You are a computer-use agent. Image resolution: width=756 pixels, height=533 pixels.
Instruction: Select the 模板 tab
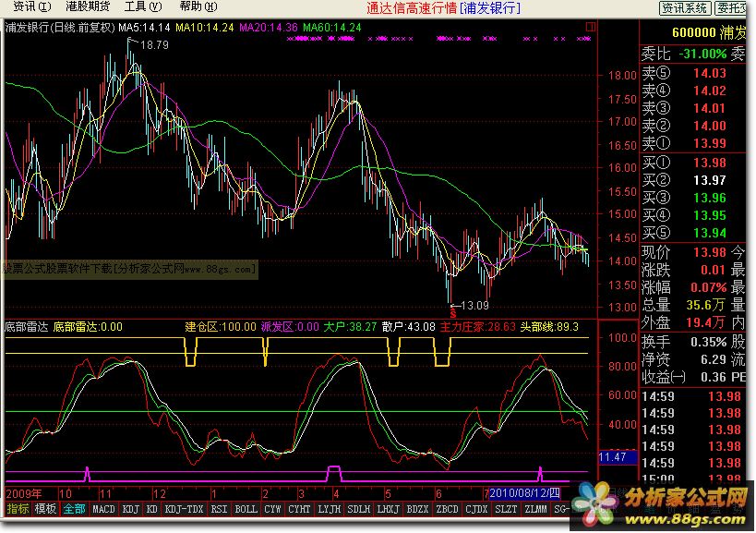point(45,508)
